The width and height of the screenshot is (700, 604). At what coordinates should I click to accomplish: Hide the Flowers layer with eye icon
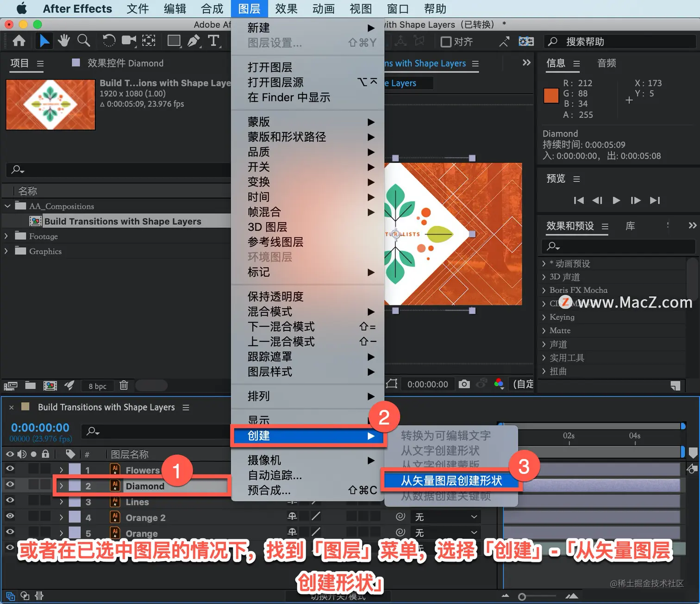(x=10, y=469)
